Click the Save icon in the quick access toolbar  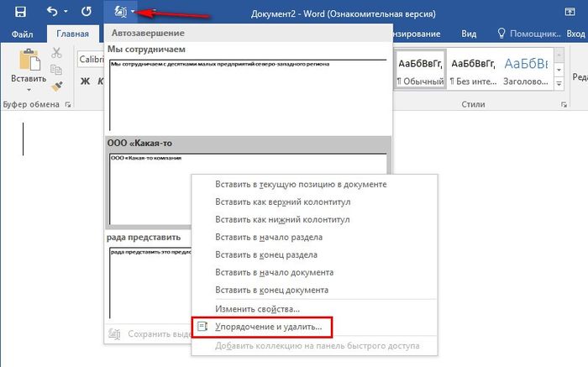[x=20, y=13]
